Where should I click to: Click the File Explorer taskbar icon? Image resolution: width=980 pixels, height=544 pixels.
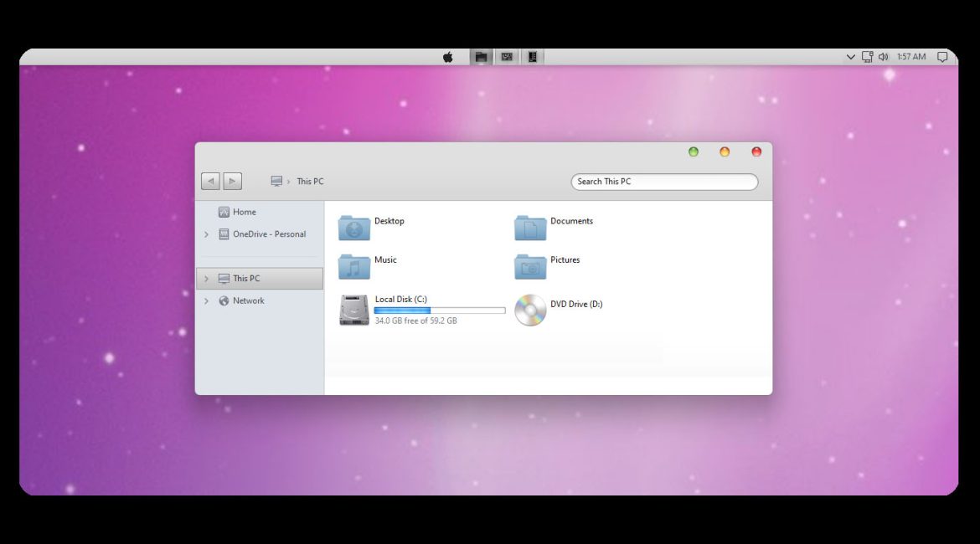tap(481, 57)
